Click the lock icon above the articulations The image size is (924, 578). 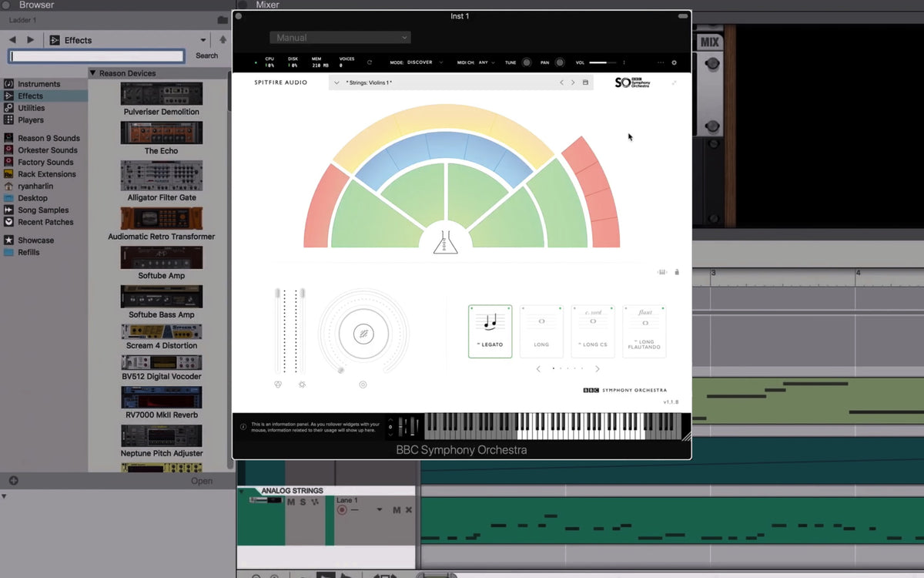coord(677,272)
